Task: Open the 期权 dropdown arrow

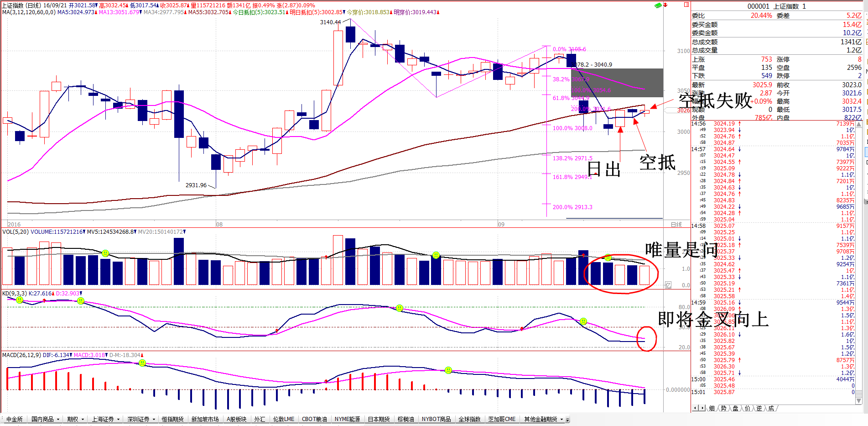Action: [83, 419]
